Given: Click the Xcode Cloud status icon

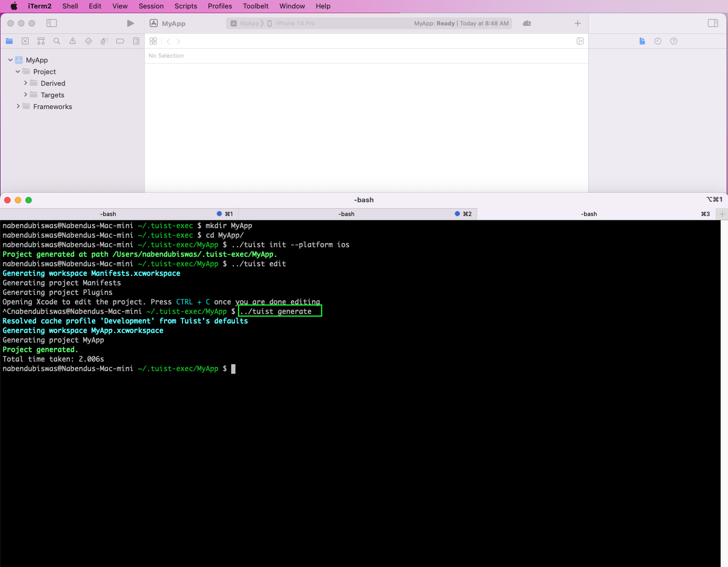Looking at the screenshot, I should click(527, 23).
